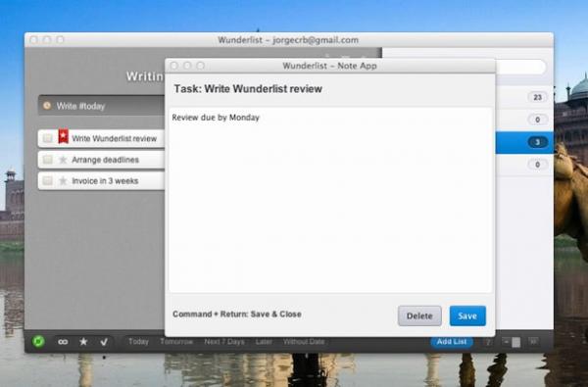Delete the note
This screenshot has height=387, width=588.
coord(419,315)
